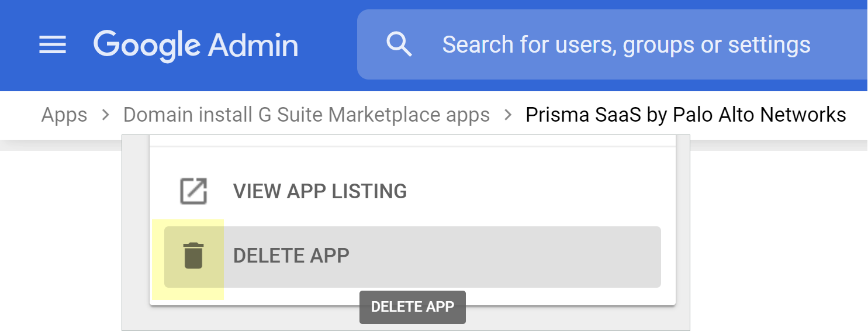
Task: Click empty space right of DELETE APP text
Action: [503, 256]
